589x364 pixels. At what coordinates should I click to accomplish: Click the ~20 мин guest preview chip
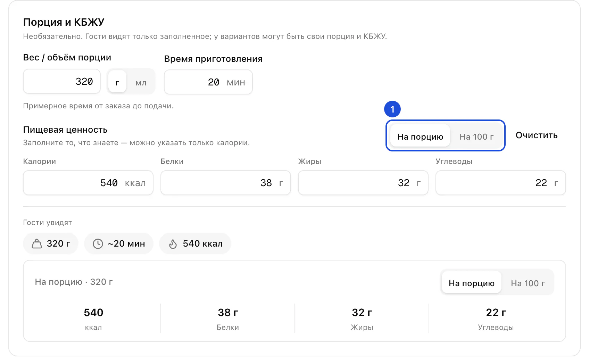pos(119,243)
